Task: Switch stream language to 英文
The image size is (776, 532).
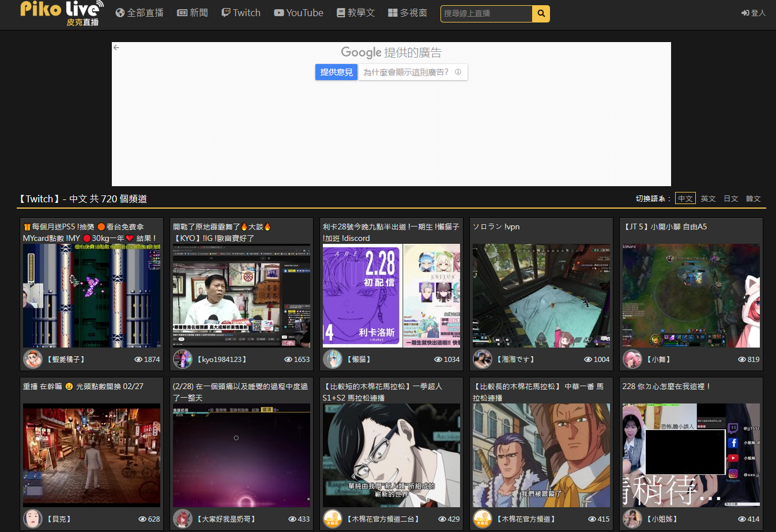Action: coord(708,198)
